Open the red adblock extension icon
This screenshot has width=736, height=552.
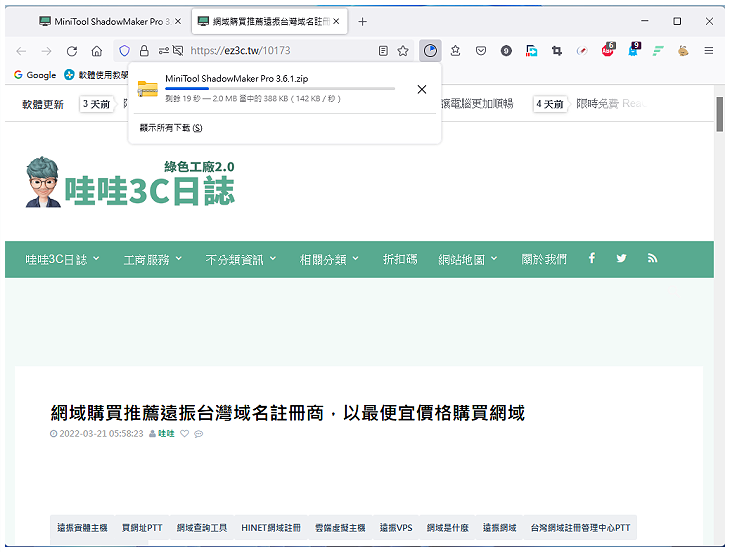coord(608,50)
